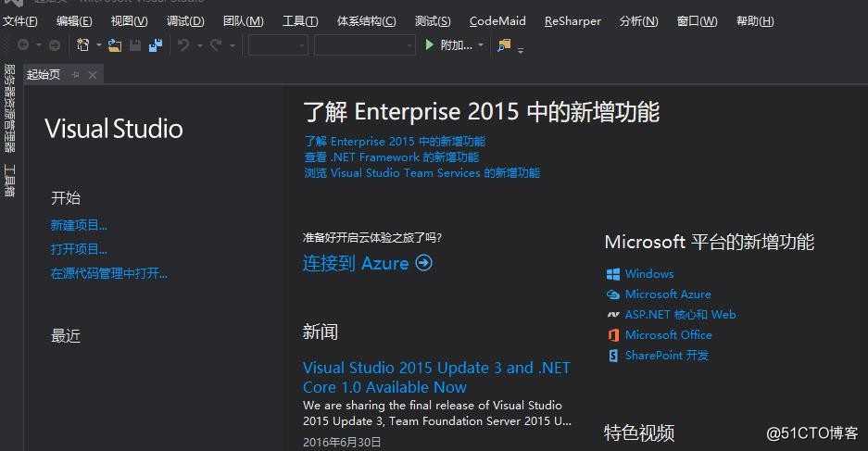Open the ReSharper menu
Image resolution: width=868 pixels, height=451 pixels.
(572, 21)
